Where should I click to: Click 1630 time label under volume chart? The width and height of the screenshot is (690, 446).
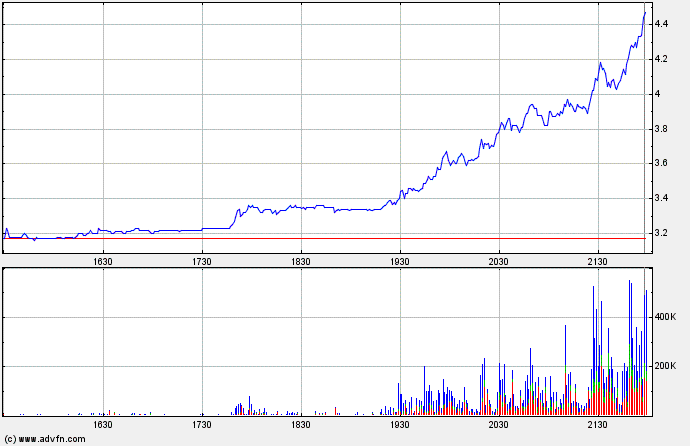103,424
